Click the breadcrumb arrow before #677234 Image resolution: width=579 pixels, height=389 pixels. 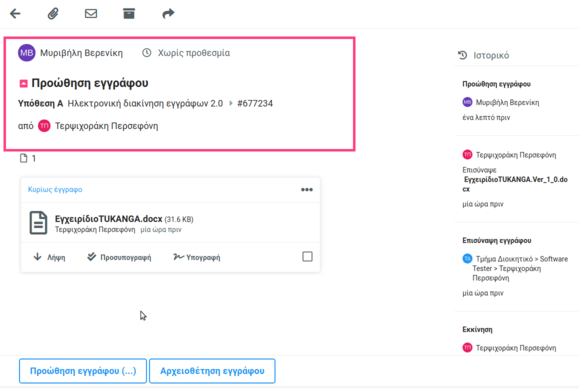[231, 103]
